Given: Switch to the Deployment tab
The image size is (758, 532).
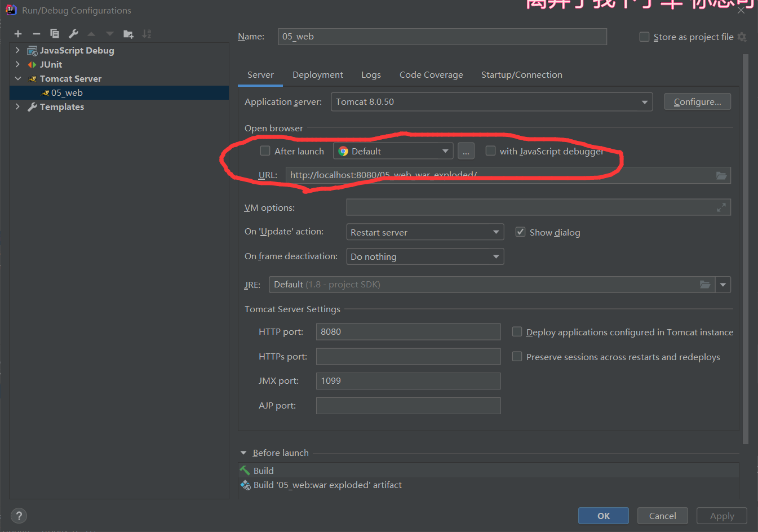Looking at the screenshot, I should point(318,75).
